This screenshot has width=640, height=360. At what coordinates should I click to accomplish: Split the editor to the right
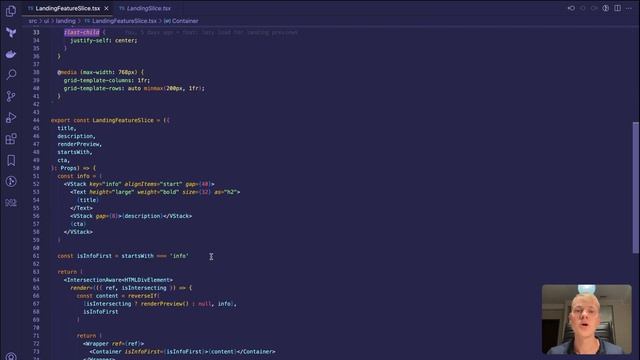point(617,8)
